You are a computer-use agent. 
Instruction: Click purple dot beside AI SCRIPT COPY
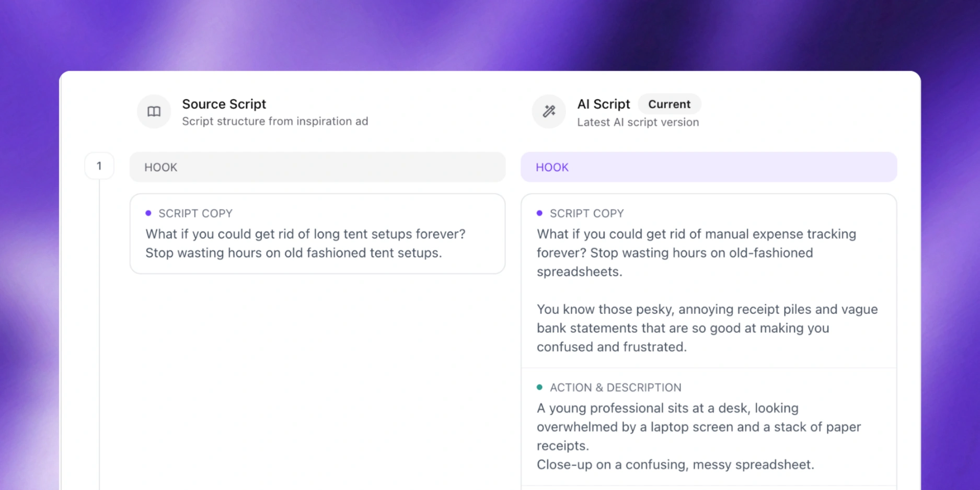pos(539,213)
